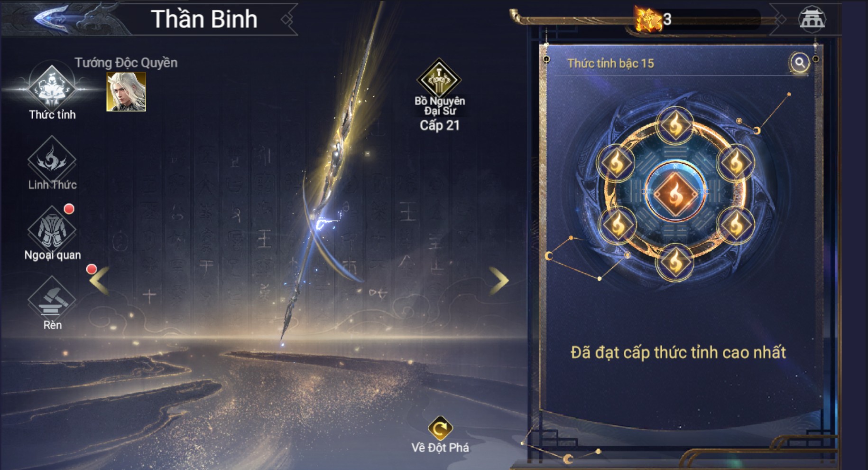Click the flame currency counter showing 3
868x470 pixels.
(x=655, y=19)
